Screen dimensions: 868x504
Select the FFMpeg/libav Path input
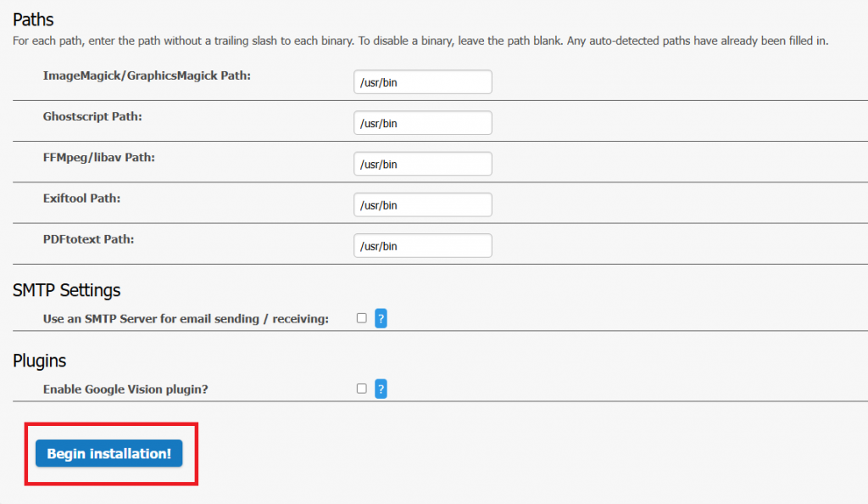point(422,164)
